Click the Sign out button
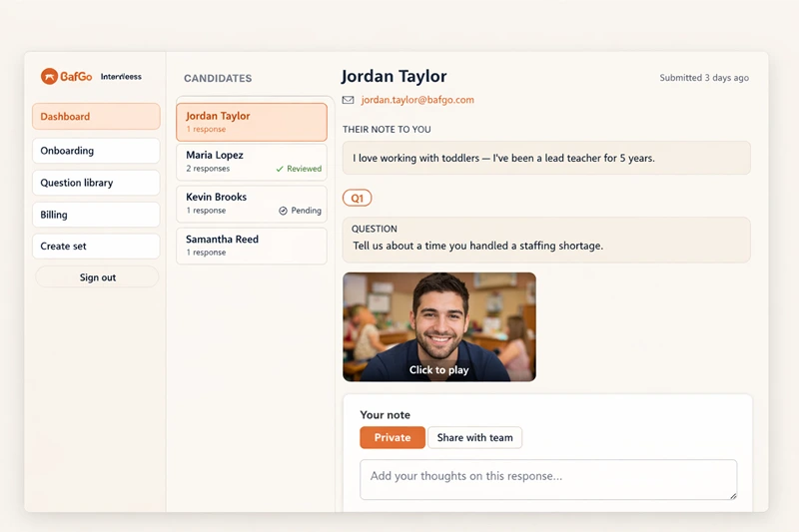 (97, 277)
